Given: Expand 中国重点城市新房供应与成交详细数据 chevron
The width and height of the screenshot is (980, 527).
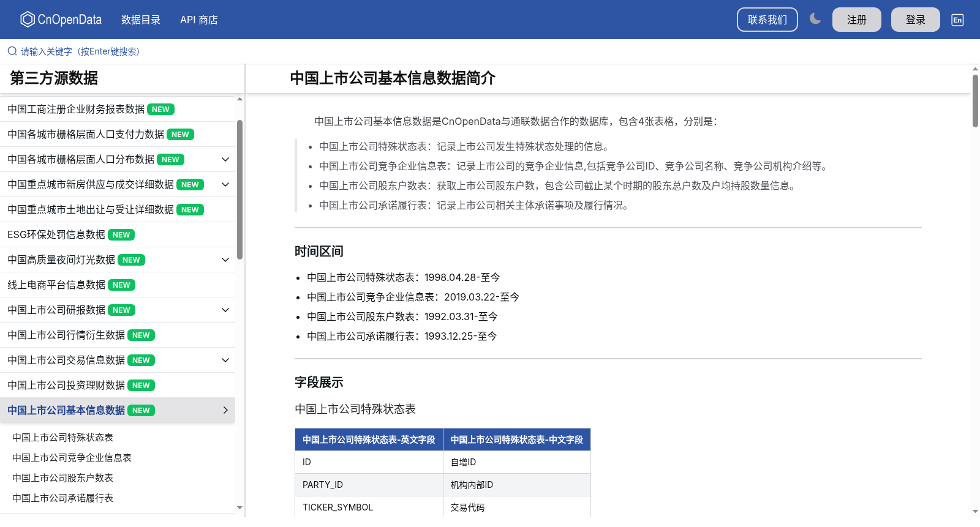Looking at the screenshot, I should [x=225, y=184].
